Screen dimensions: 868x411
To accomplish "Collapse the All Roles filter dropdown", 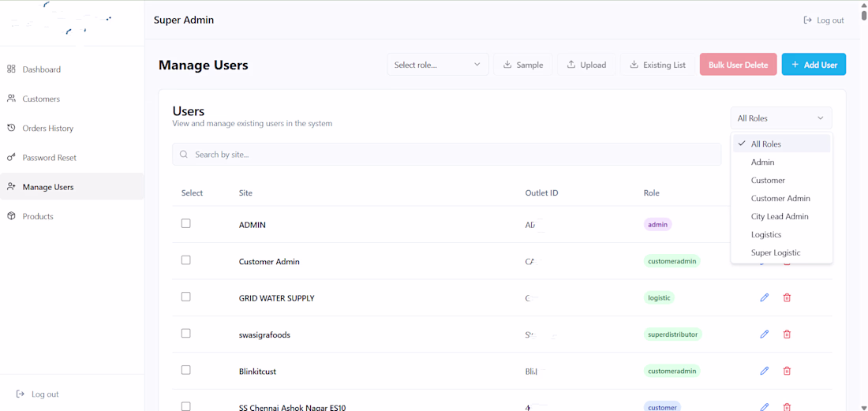I will click(x=780, y=118).
